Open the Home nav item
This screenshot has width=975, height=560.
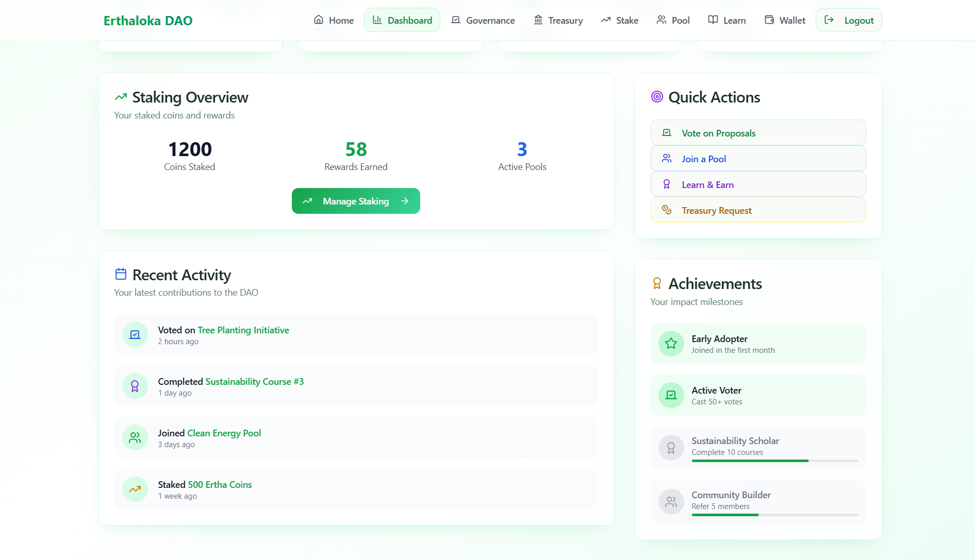(334, 20)
